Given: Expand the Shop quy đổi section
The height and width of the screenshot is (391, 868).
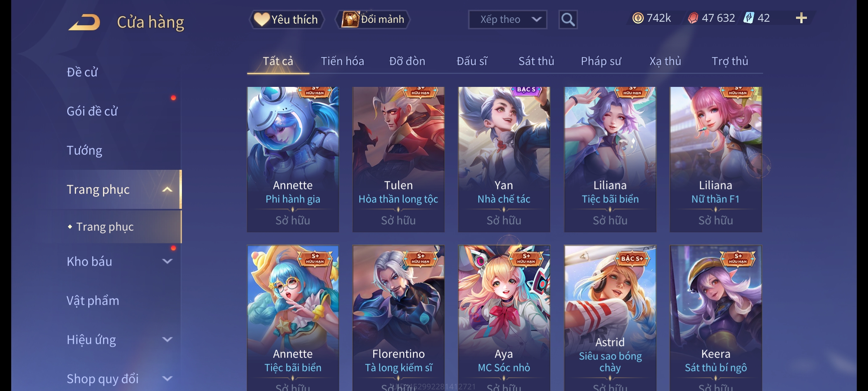Looking at the screenshot, I should pos(167,378).
